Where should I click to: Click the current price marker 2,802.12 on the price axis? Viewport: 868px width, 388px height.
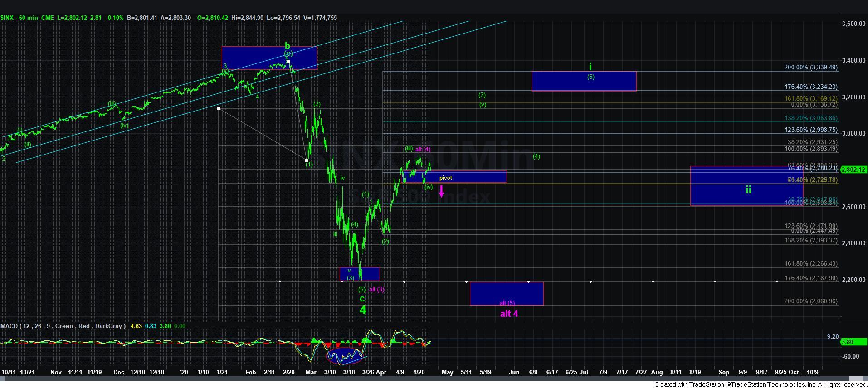click(x=853, y=170)
